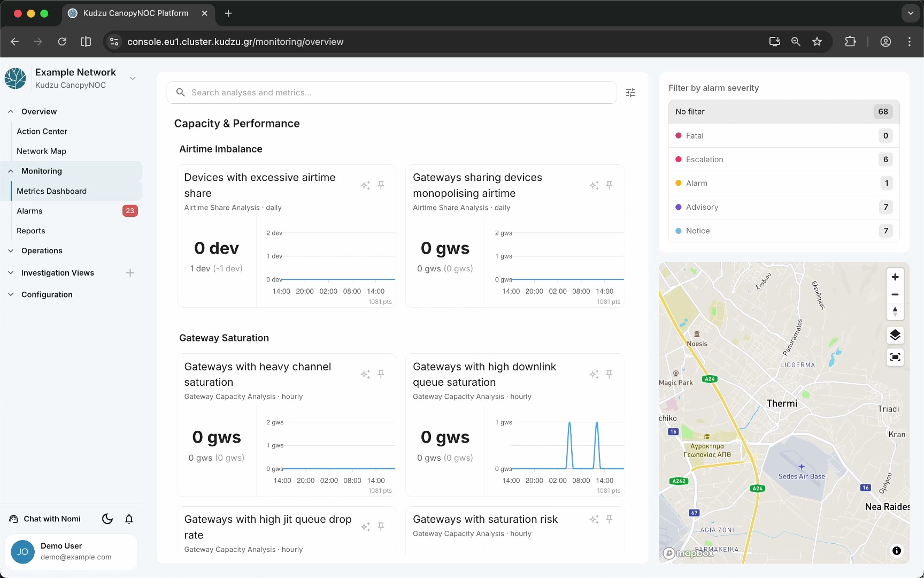This screenshot has height=578, width=924.
Task: Open Chrome three-dot menu
Action: coord(910,42)
